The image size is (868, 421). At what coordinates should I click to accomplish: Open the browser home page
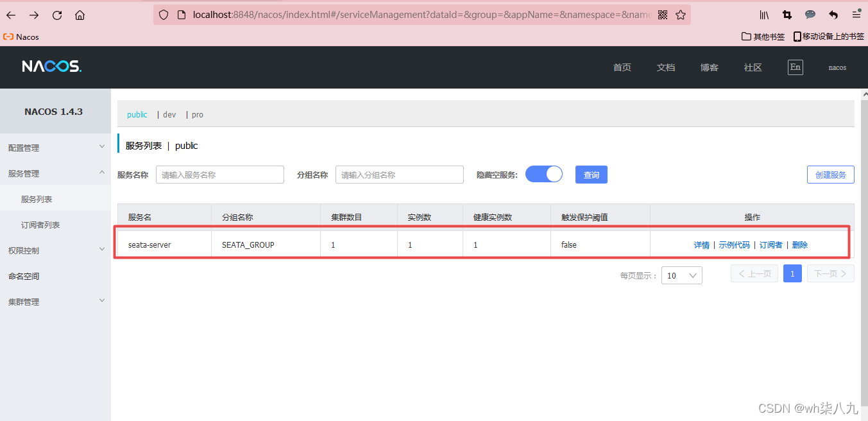tap(80, 15)
